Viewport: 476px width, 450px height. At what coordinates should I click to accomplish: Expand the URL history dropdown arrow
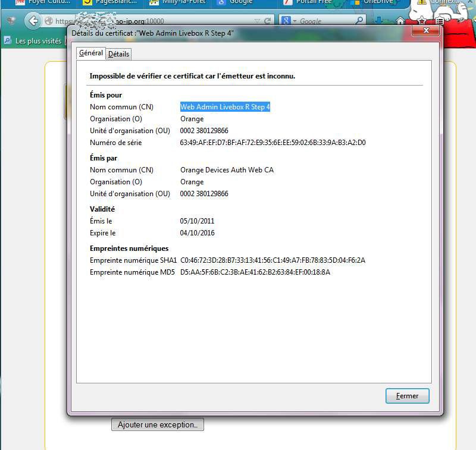[258, 21]
